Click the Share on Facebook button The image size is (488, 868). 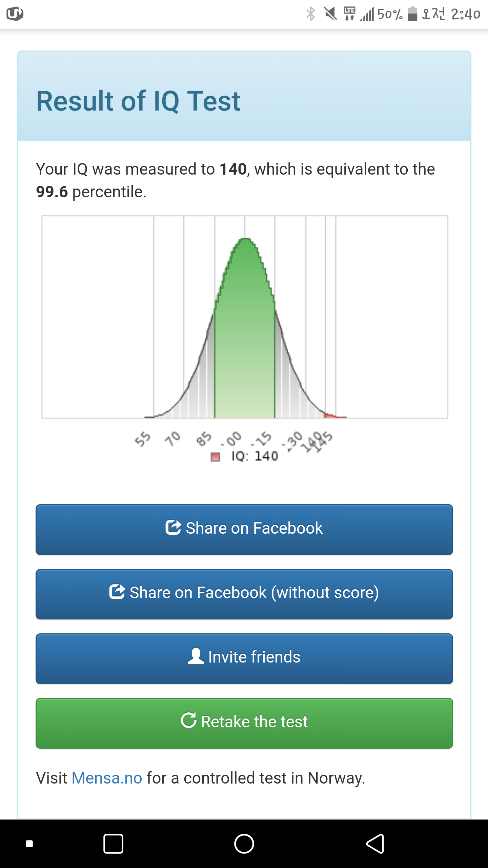click(x=244, y=530)
